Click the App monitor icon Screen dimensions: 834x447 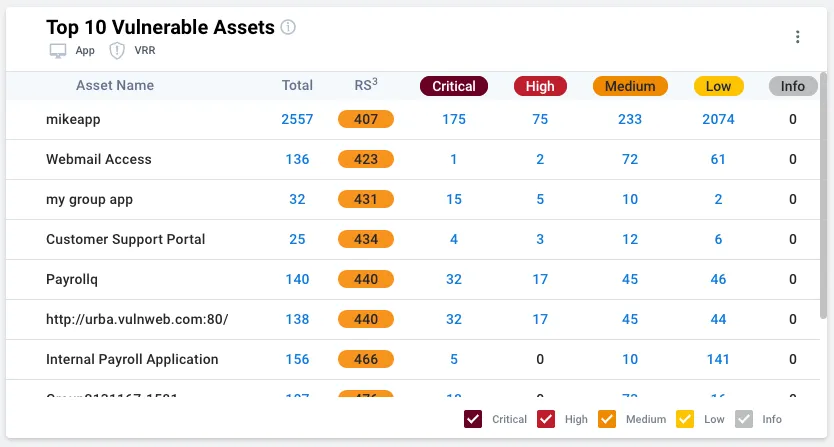pyautogui.click(x=57, y=51)
